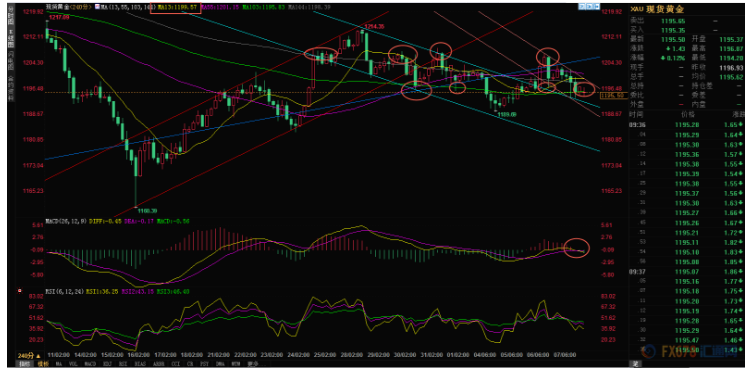Switch to the KDJ indicator tab
Image resolution: width=748 pixels, height=375 pixels.
coord(108,364)
